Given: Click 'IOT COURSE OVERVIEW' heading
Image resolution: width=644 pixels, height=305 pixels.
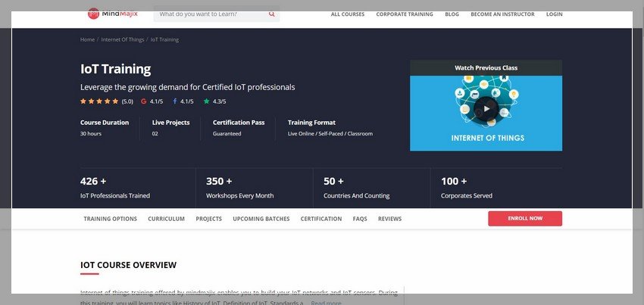Looking at the screenshot, I should pyautogui.click(x=128, y=265).
